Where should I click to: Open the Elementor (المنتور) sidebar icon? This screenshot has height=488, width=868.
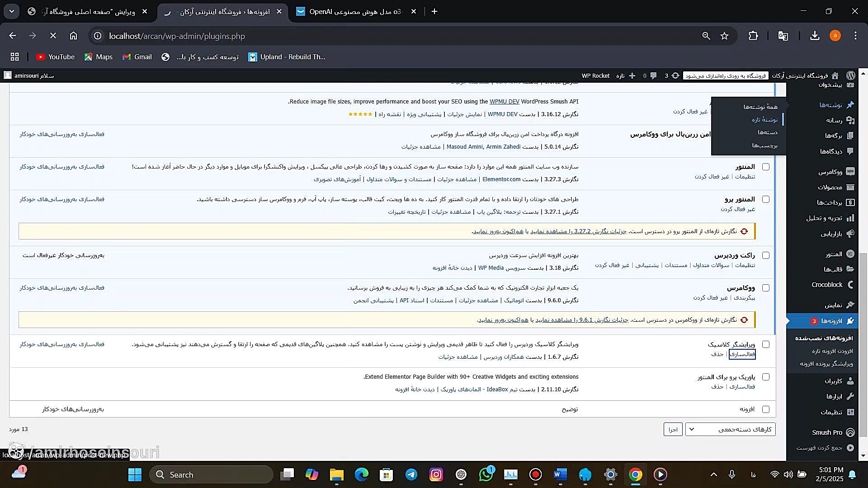coord(850,254)
